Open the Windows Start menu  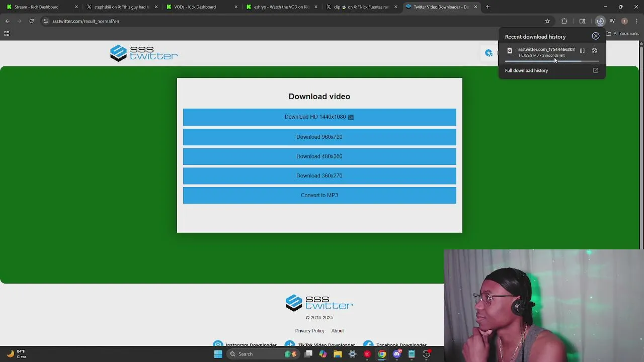pyautogui.click(x=218, y=354)
